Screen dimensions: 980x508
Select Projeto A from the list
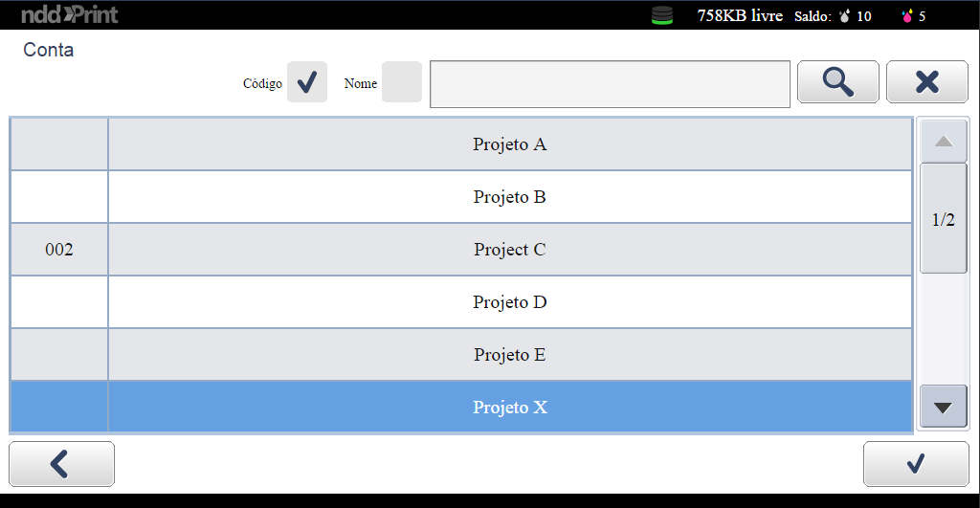click(509, 144)
